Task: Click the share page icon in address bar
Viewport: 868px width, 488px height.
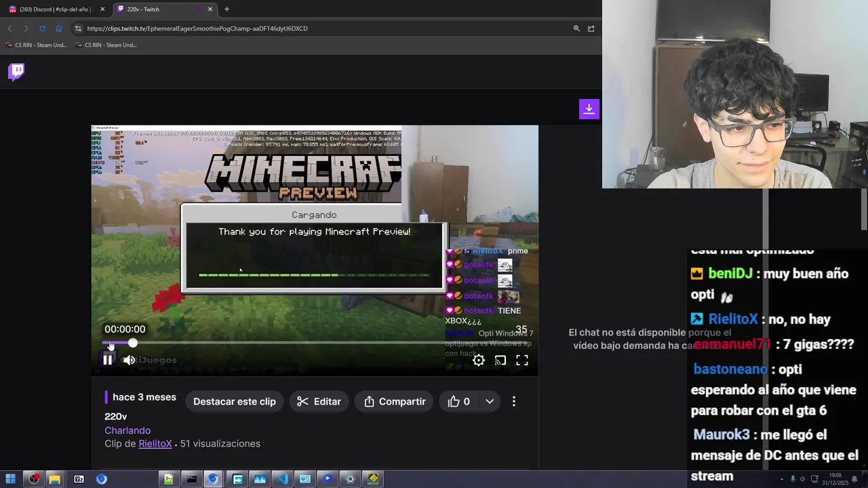Action: coord(591,28)
